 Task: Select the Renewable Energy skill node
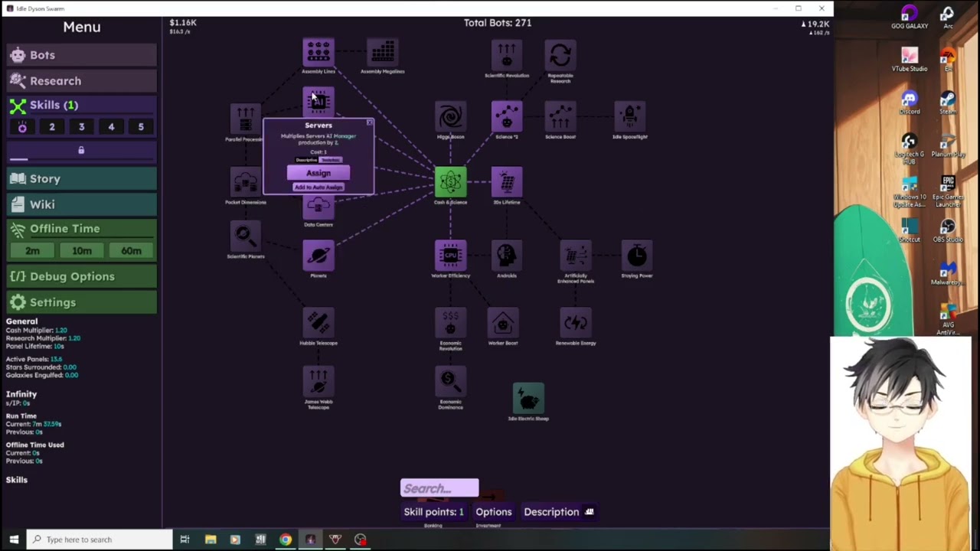(576, 323)
